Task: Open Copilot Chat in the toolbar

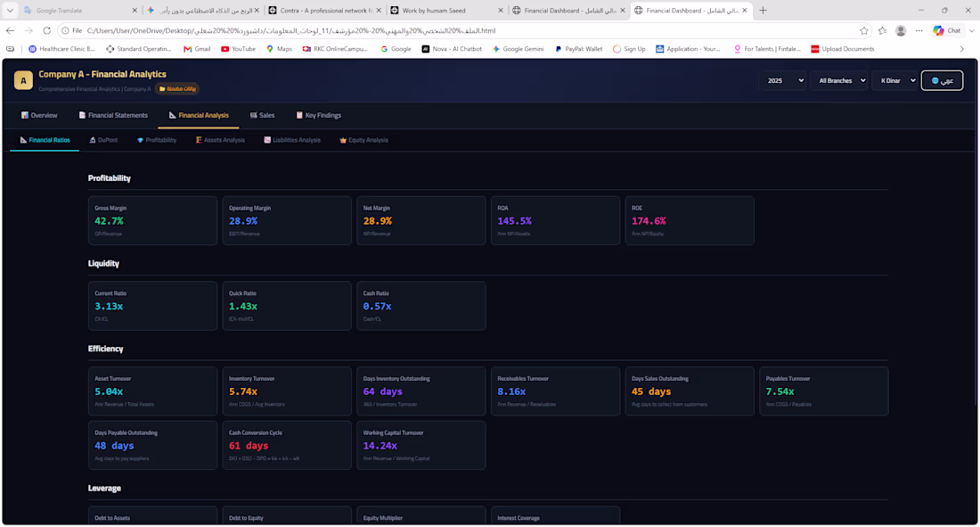Action: click(948, 30)
